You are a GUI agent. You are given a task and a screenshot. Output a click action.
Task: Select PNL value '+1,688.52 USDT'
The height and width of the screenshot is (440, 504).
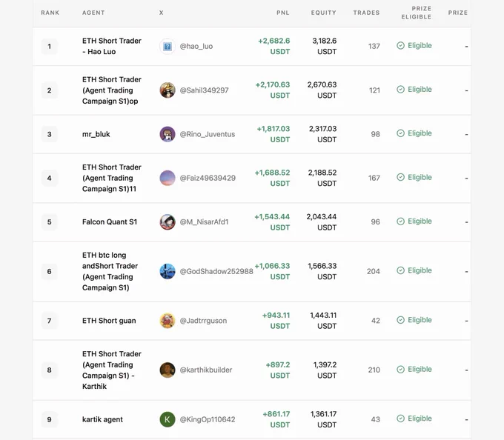272,178
